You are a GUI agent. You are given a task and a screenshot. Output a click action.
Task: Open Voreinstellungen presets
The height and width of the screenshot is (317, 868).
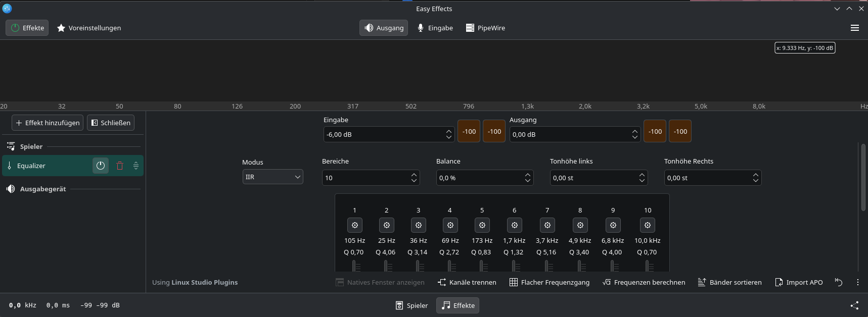89,28
